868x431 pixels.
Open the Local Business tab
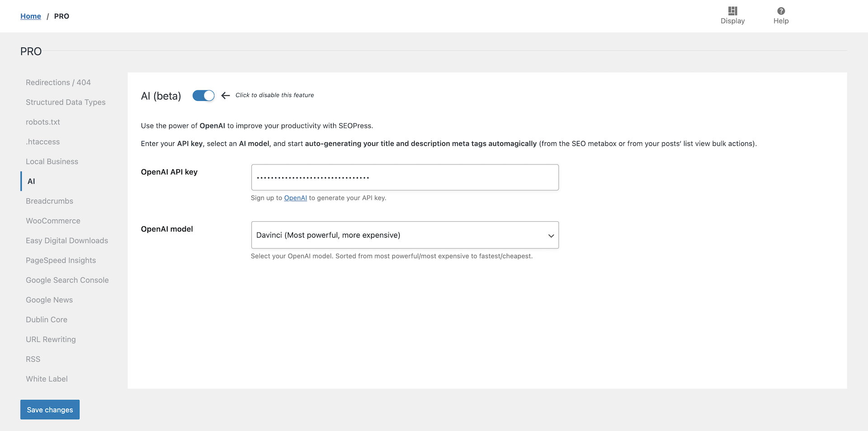(x=52, y=161)
